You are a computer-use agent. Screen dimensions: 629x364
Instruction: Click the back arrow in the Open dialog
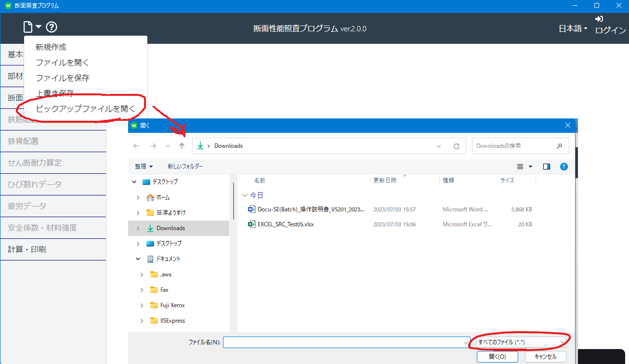click(136, 145)
